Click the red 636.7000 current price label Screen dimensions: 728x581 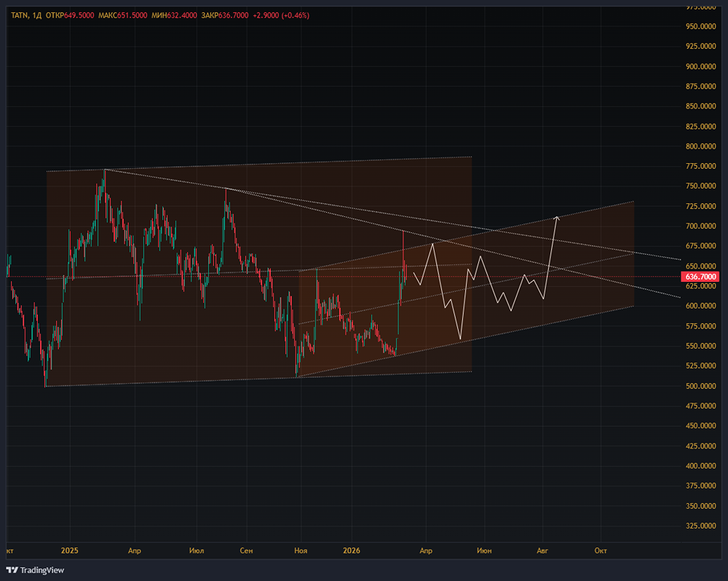pyautogui.click(x=700, y=277)
